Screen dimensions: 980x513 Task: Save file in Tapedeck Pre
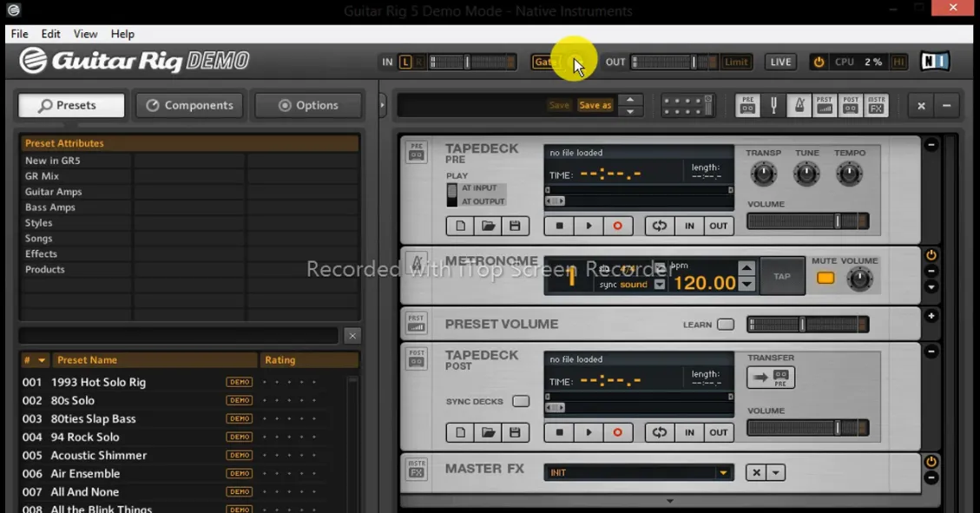click(515, 226)
